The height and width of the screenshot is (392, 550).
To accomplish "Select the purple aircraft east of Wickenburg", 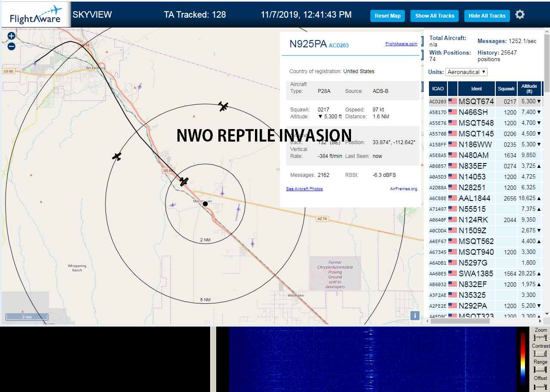I will 140,86.
